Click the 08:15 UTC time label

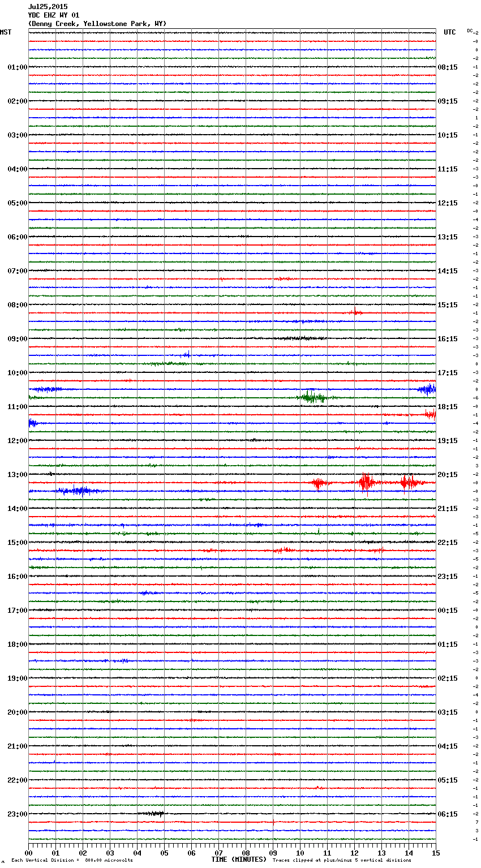click(x=448, y=67)
